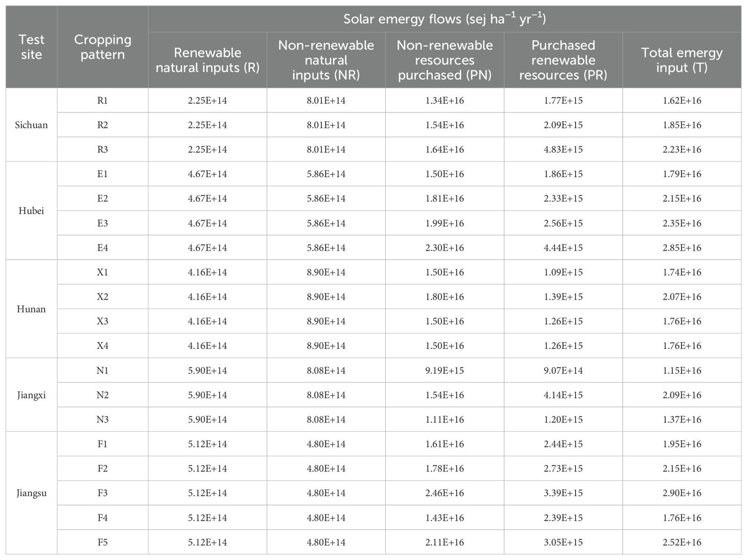Select value 1.09E+15 in row X1
Viewport: 747px width, 560px height.
click(x=563, y=272)
